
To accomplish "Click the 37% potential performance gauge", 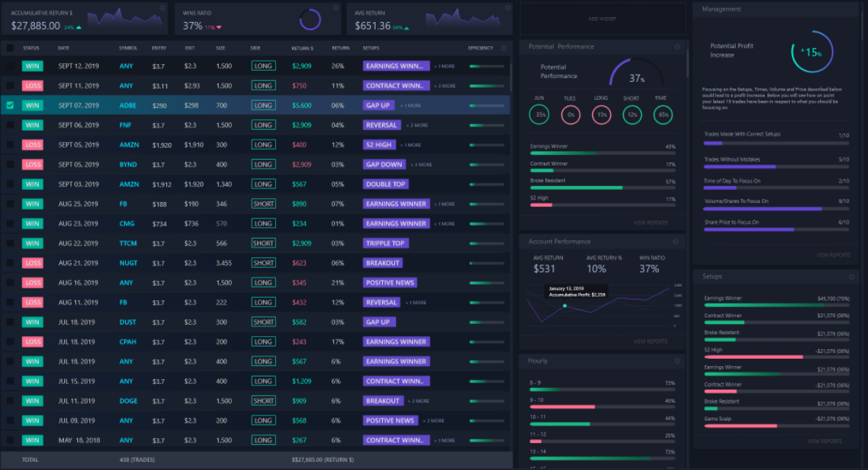I will click(636, 72).
